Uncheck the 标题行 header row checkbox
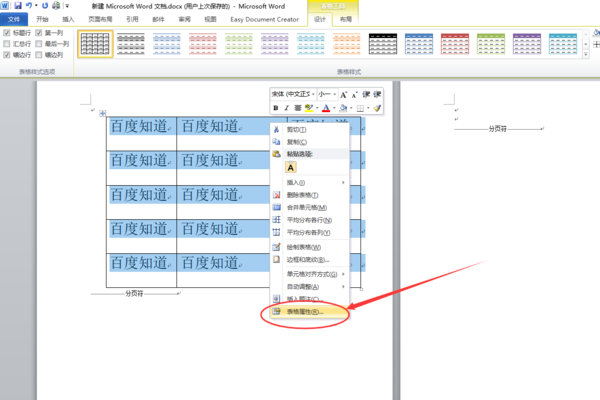600x400 pixels. click(7, 33)
